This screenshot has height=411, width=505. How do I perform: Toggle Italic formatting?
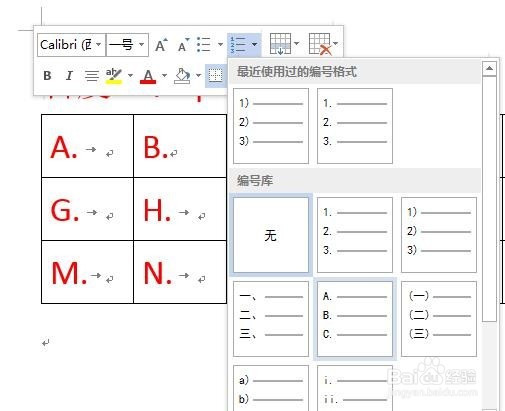[x=69, y=76]
